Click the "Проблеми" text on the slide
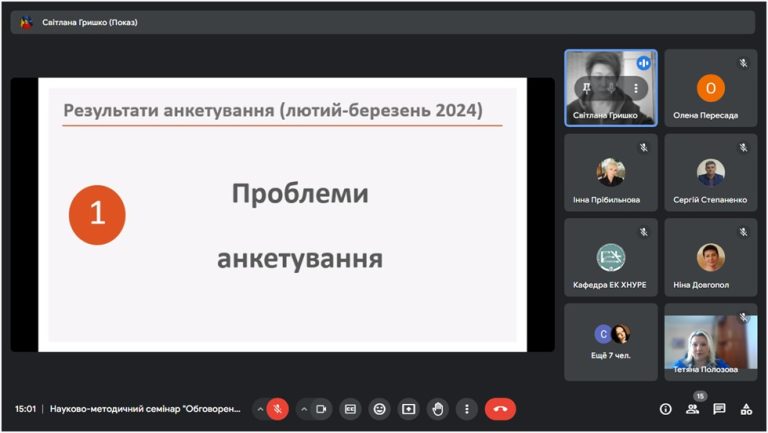The width and height of the screenshot is (768, 433). (x=300, y=193)
